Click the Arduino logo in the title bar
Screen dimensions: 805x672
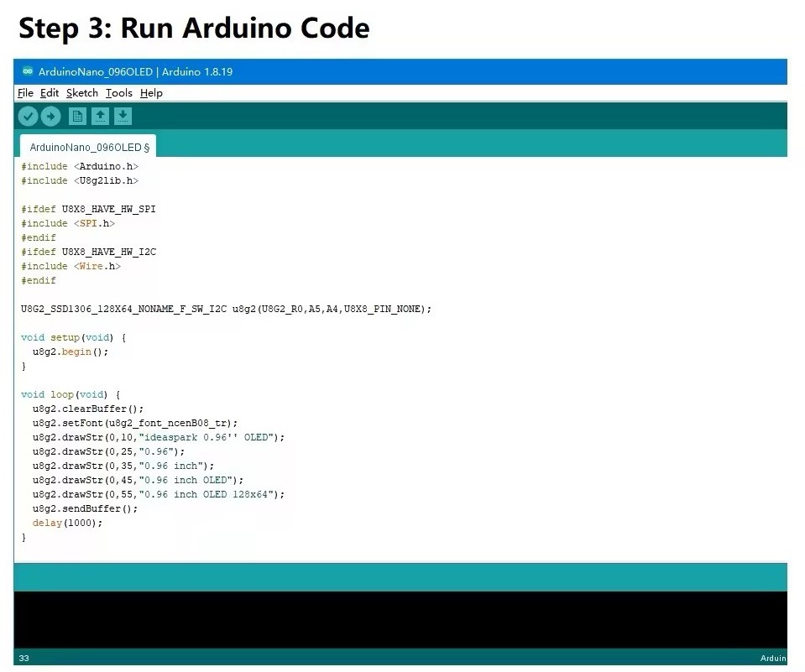pos(28,71)
